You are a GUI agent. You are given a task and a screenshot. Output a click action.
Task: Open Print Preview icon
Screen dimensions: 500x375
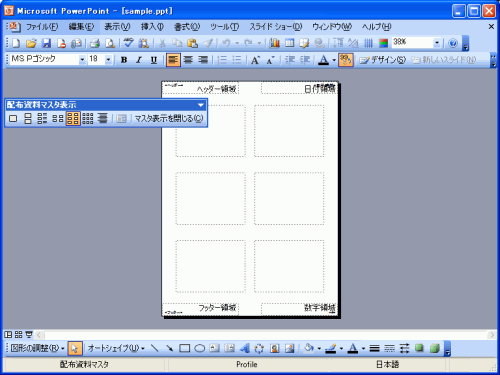110,43
